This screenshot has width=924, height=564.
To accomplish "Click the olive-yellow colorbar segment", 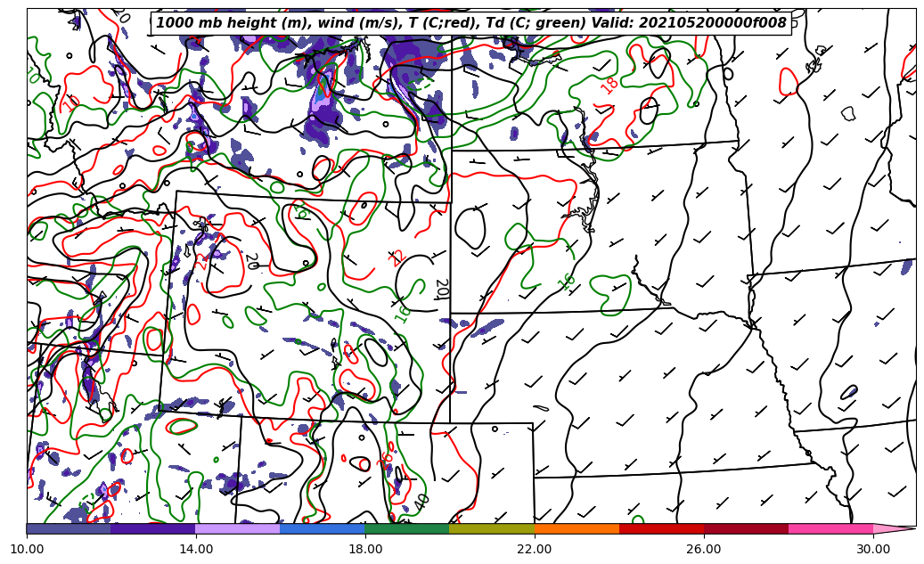I will click(x=491, y=528).
